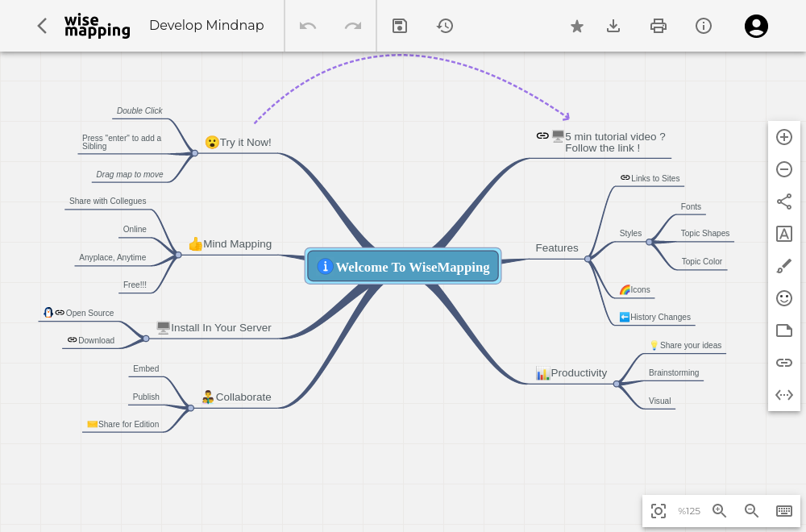Collapse the Collaborate branch node
Screen dimensions: 806x532
click(x=191, y=408)
